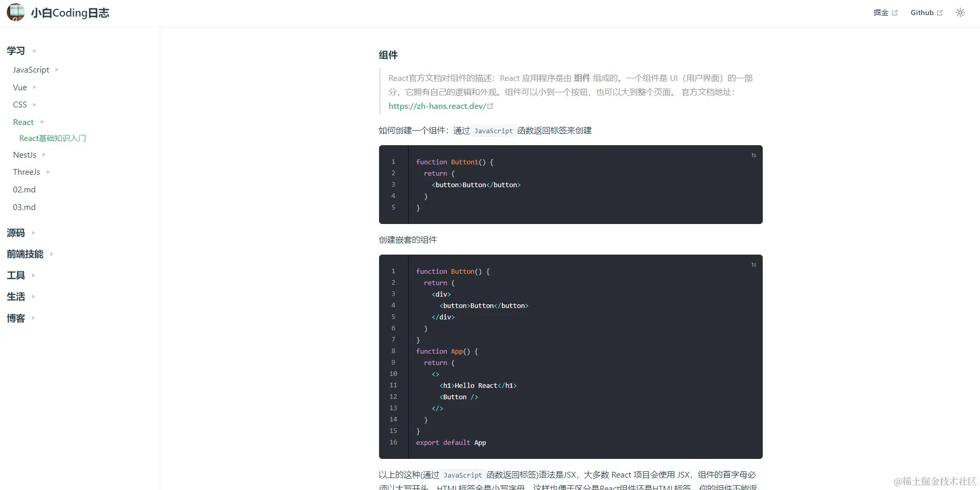Open ThreeJs in the sidebar
This screenshot has height=490, width=980.
[x=26, y=172]
